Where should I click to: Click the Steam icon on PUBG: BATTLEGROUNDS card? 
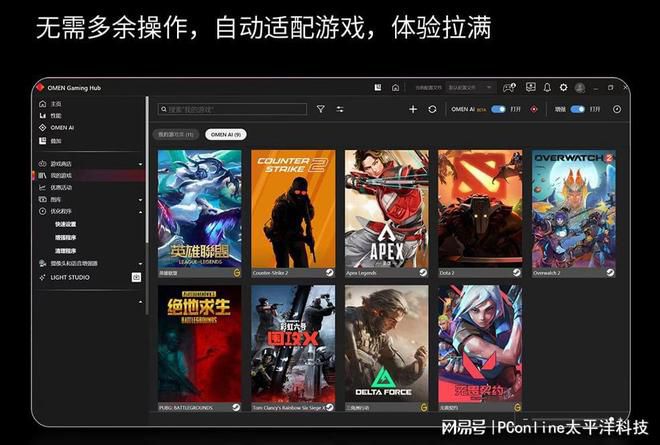[x=237, y=407]
